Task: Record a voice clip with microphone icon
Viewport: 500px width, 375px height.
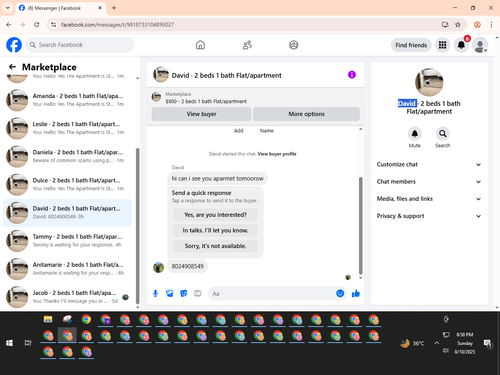Action: (155, 293)
